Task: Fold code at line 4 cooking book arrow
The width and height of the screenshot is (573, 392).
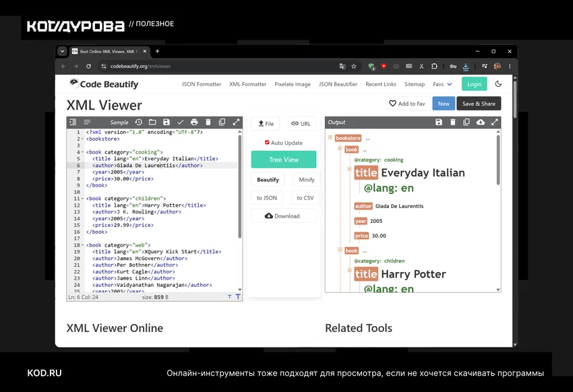Action: click(x=82, y=152)
